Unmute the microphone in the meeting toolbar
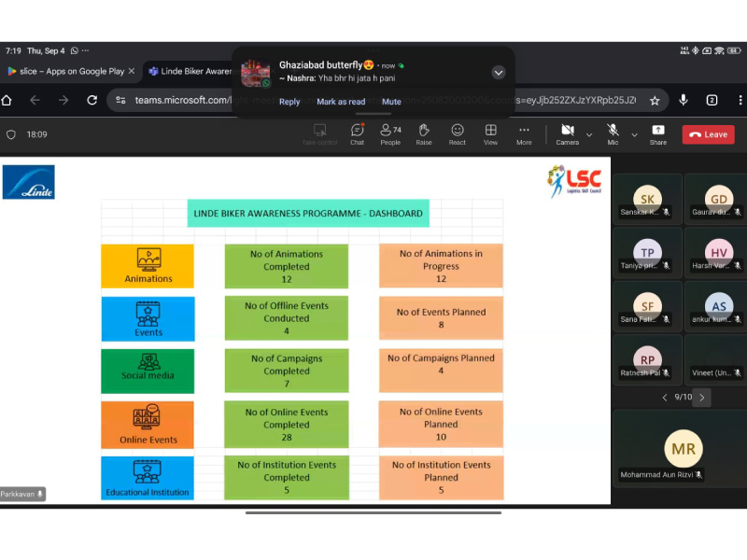Image resolution: width=747 pixels, height=560 pixels. click(x=613, y=133)
